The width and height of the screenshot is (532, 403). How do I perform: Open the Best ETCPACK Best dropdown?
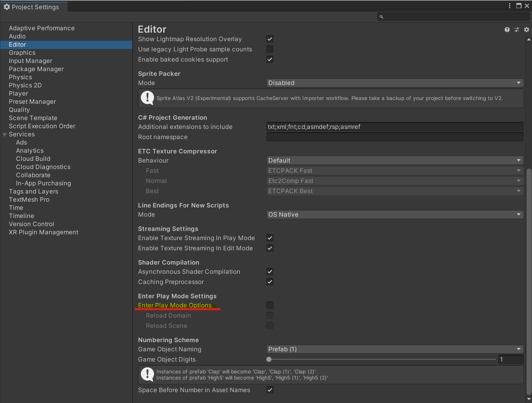click(395, 191)
